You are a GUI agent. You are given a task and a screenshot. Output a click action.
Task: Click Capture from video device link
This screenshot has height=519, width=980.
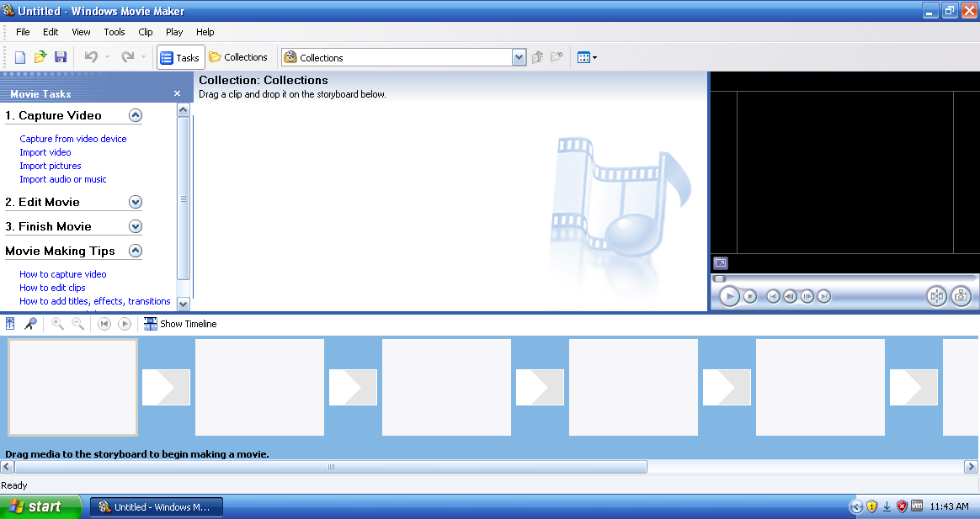[x=73, y=139]
